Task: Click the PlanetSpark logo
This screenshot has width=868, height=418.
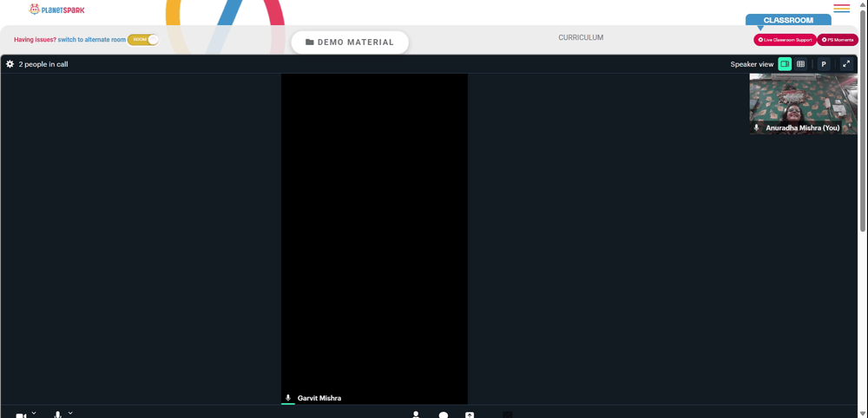Action: [57, 10]
